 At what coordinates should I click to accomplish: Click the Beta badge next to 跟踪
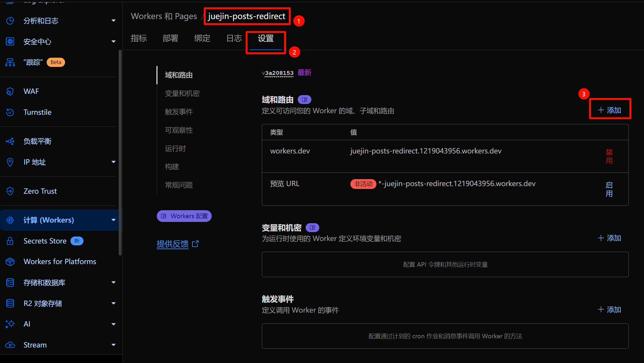click(x=56, y=62)
